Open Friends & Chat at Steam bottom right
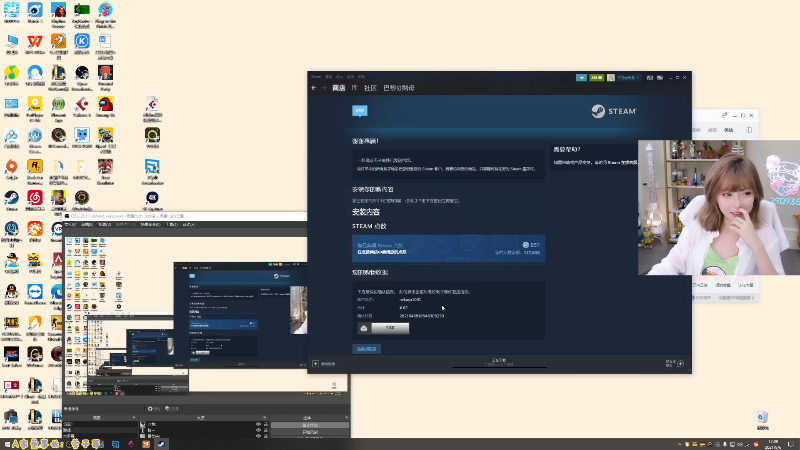Viewport: 800px width, 450px height. point(675,363)
